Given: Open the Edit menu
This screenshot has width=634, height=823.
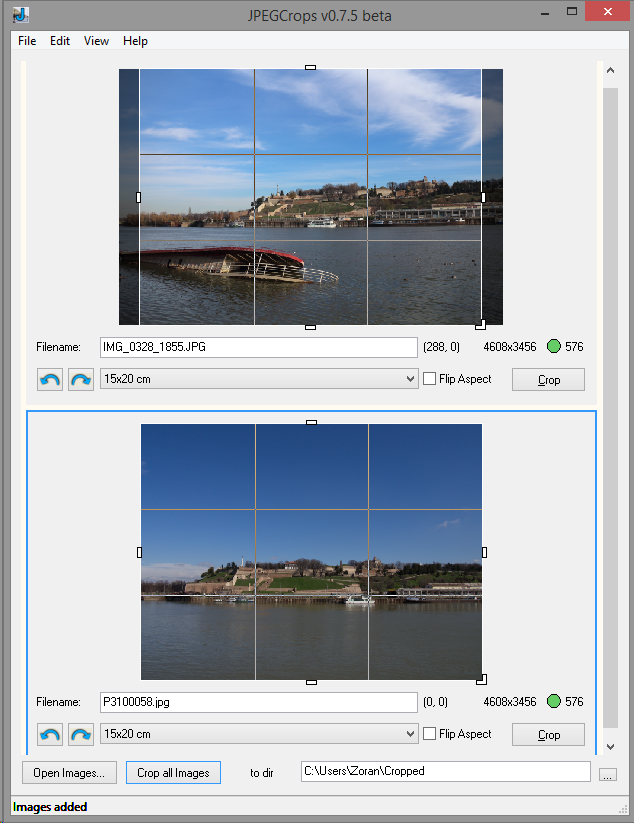Looking at the screenshot, I should pos(60,41).
